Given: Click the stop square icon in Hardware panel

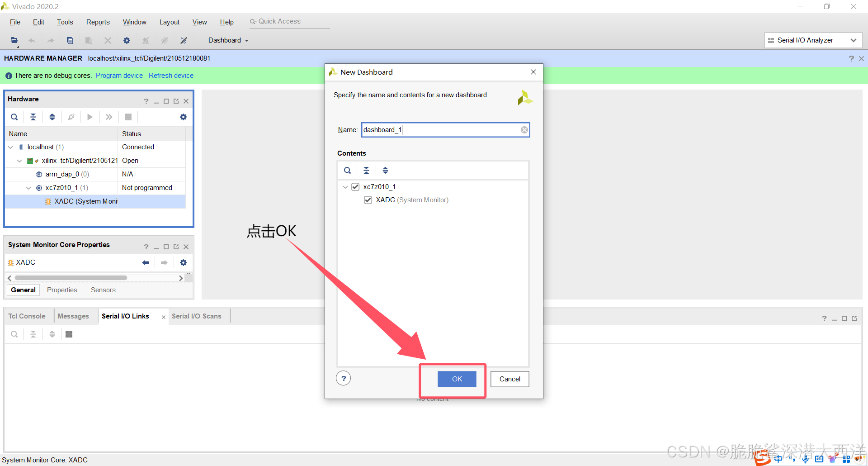Looking at the screenshot, I should coord(128,117).
